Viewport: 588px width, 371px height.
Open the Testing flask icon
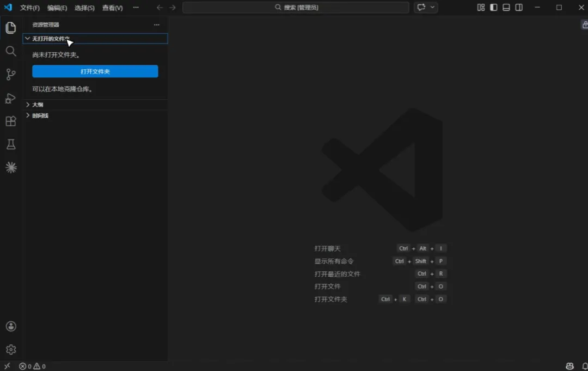(11, 144)
